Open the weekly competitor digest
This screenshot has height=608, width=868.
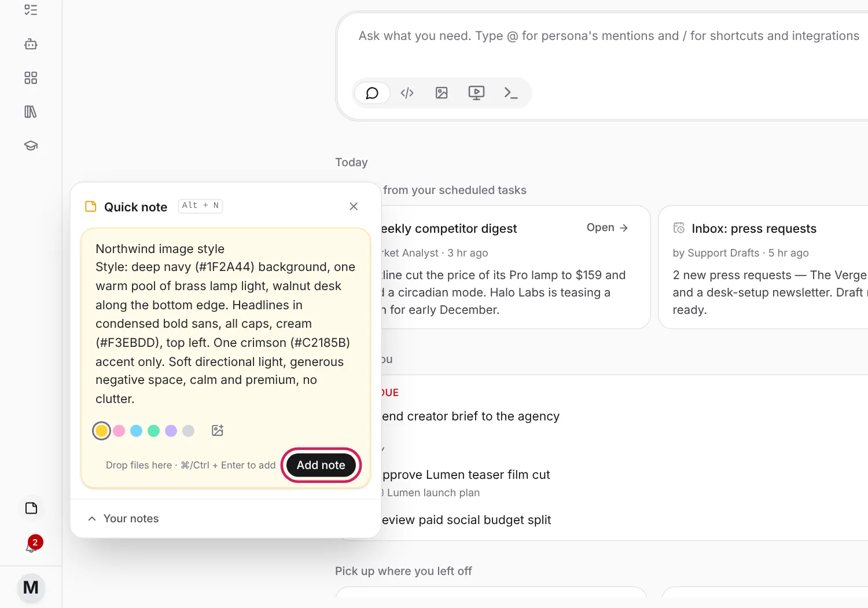(607, 228)
